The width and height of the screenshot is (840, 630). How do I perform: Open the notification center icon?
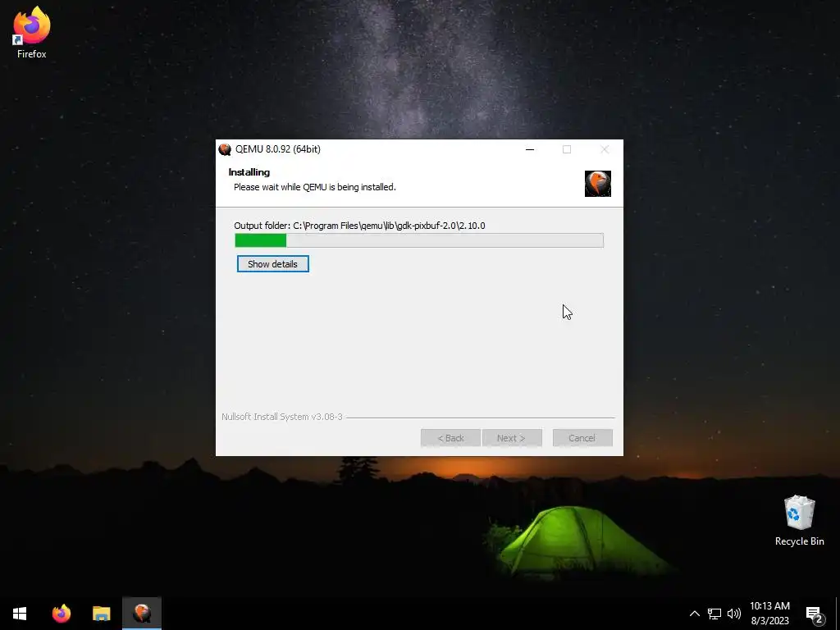tap(815, 614)
